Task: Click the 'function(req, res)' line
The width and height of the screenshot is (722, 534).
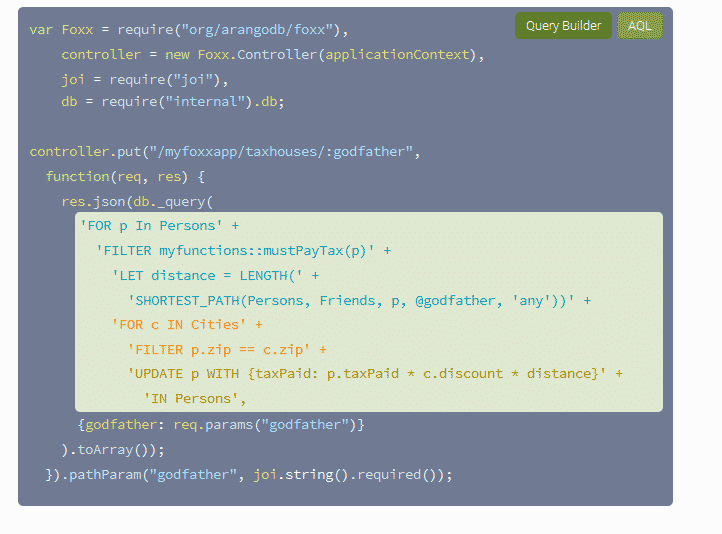Action: 125,177
